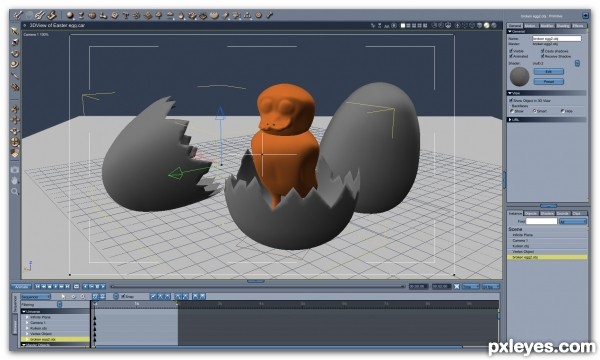The height and width of the screenshot is (360, 600).
Task: Play the animation with the play button
Action: (56, 286)
